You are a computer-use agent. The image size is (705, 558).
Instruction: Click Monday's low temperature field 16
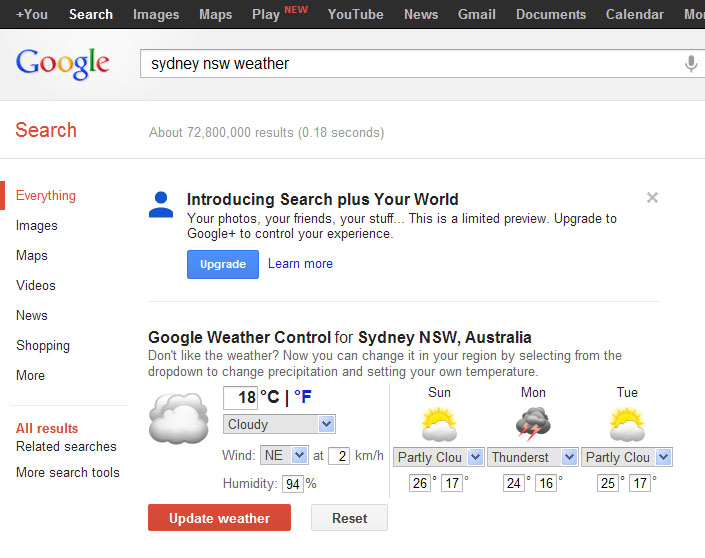(546, 483)
